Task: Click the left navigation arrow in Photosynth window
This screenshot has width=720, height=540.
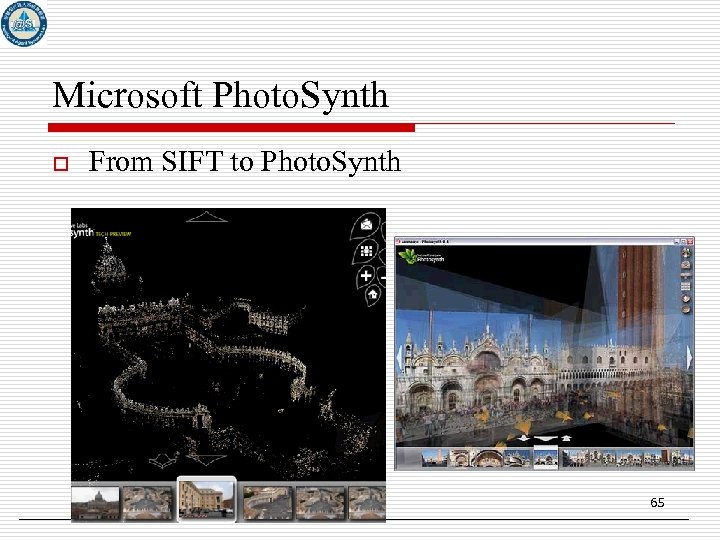Action: point(399,357)
